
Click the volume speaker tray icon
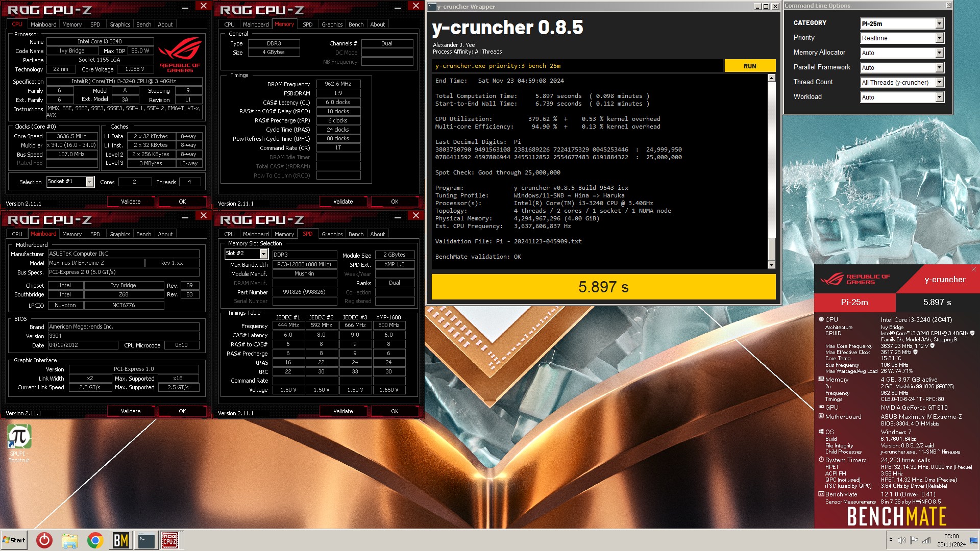coord(902,540)
